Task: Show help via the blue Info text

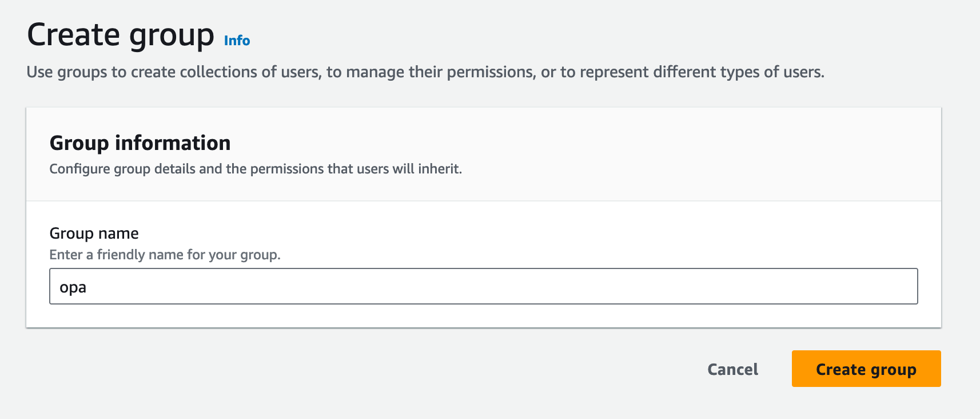Action: [237, 41]
